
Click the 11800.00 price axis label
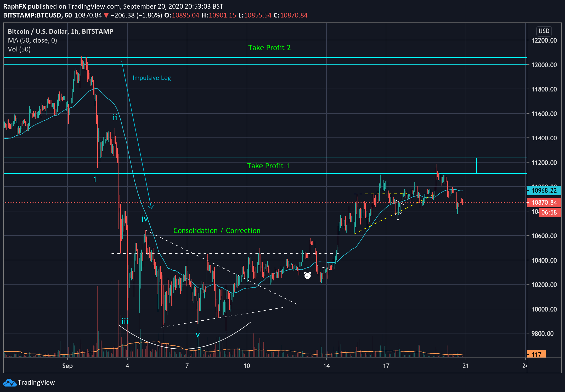[x=544, y=89]
